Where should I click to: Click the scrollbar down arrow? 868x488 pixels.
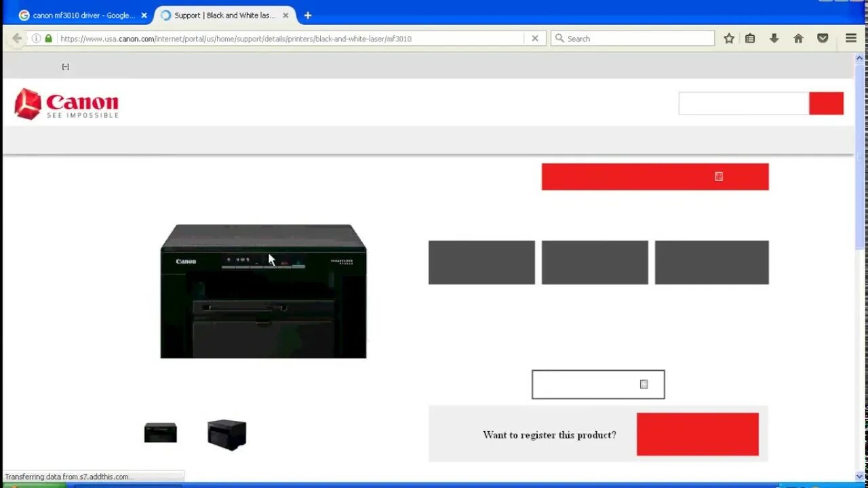(861, 476)
